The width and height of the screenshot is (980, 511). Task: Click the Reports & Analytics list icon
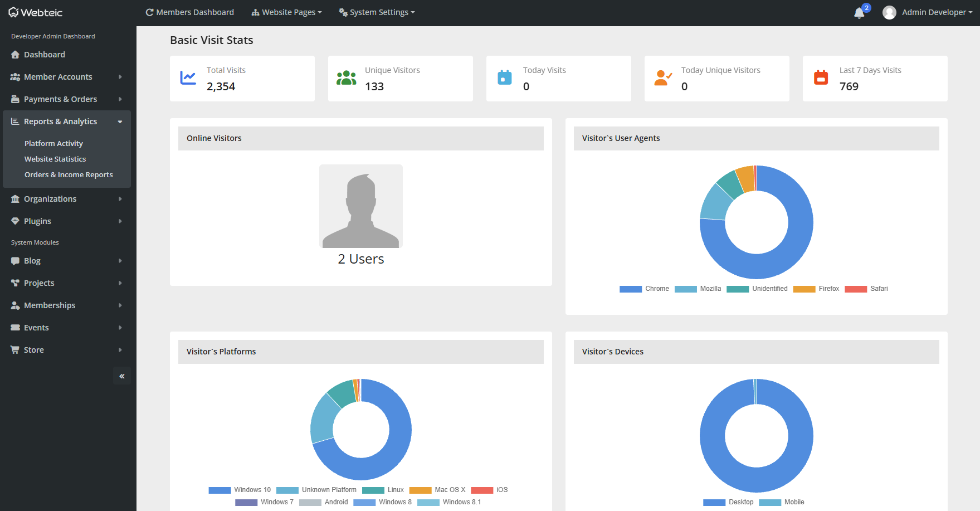click(x=15, y=121)
